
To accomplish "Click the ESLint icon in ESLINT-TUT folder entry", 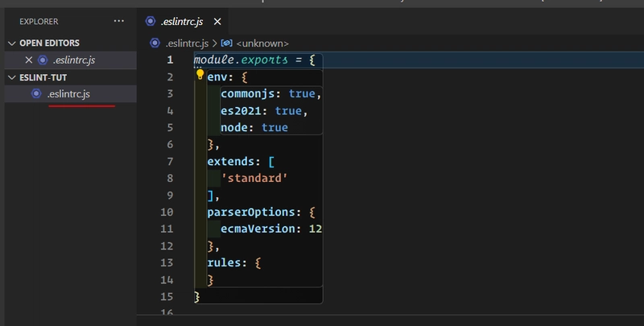I will tap(35, 94).
